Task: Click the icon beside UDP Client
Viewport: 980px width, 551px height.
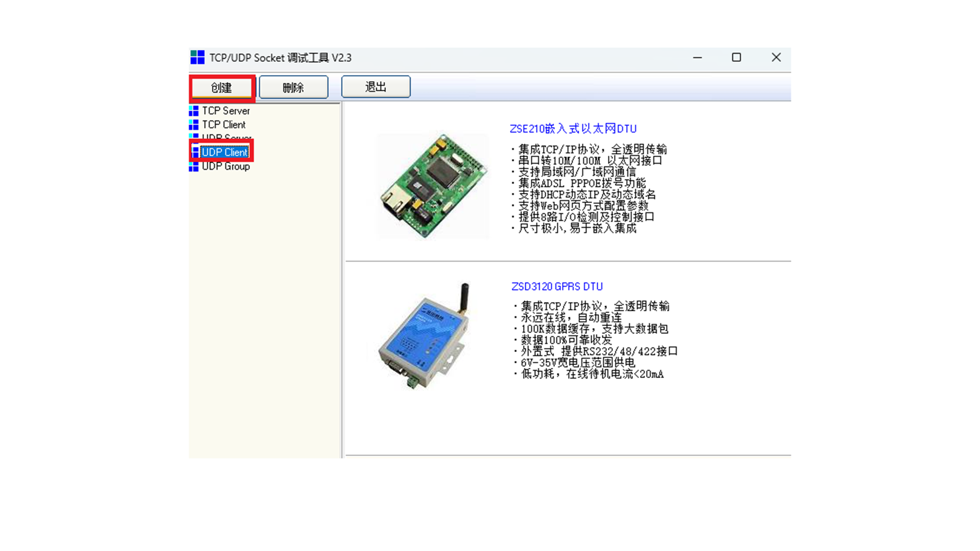Action: pyautogui.click(x=195, y=152)
